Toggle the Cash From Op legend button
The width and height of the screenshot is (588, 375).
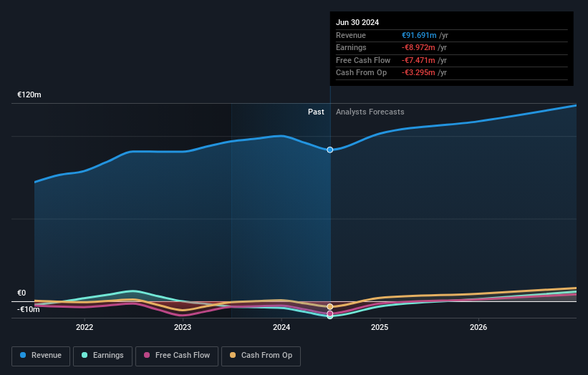coord(261,356)
